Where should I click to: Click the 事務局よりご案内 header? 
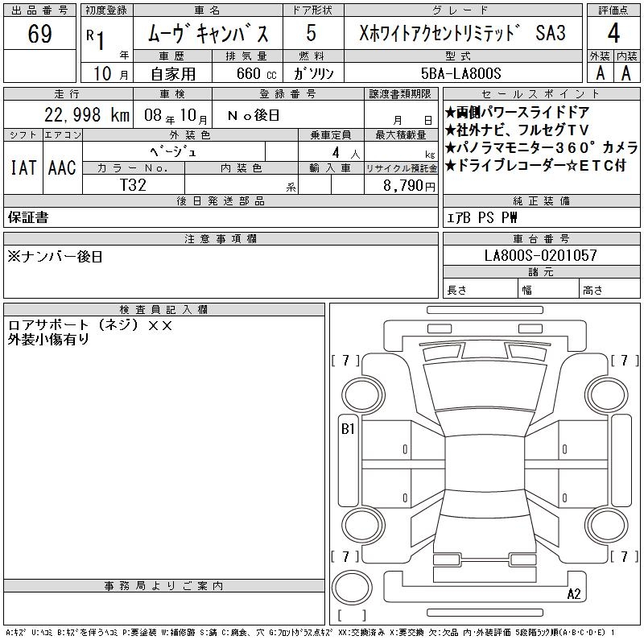[x=163, y=586]
